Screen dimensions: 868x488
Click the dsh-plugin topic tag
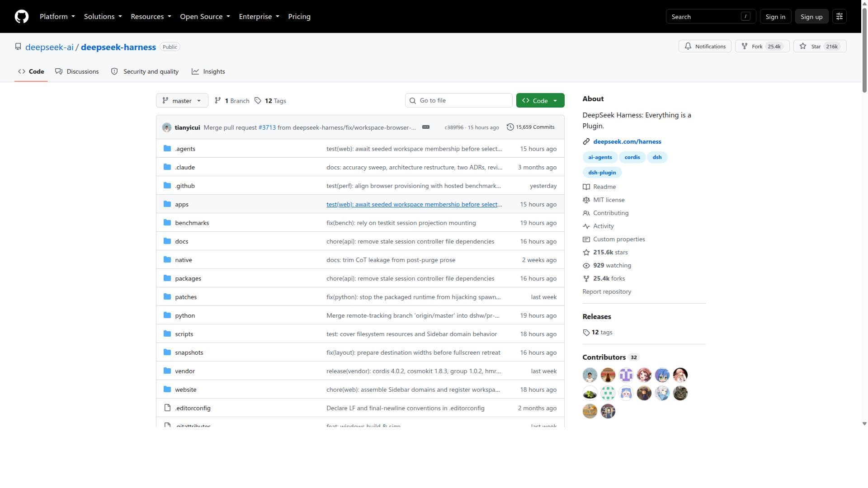pyautogui.click(x=602, y=173)
